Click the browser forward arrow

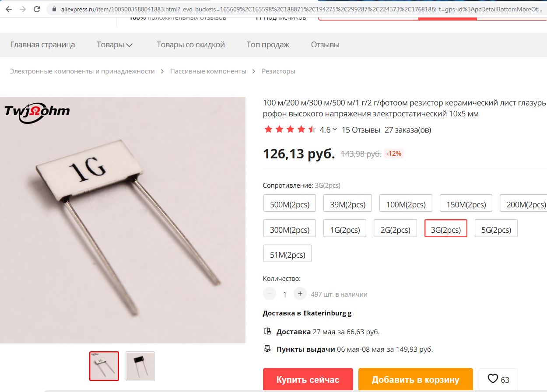pos(23,9)
